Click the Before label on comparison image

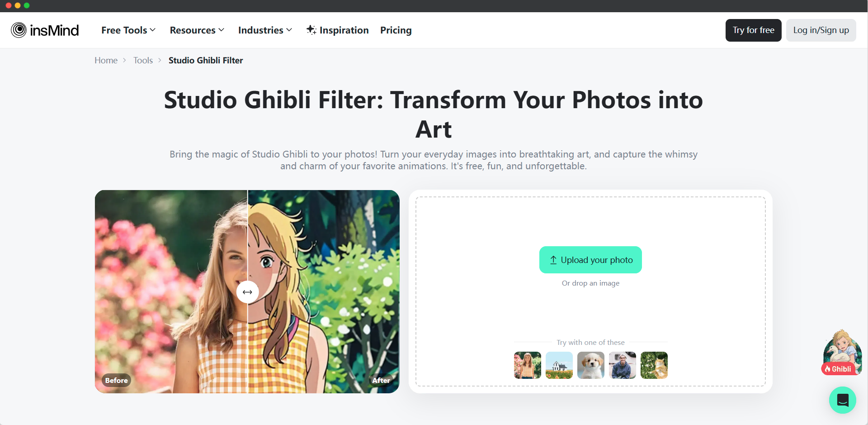pyautogui.click(x=117, y=381)
